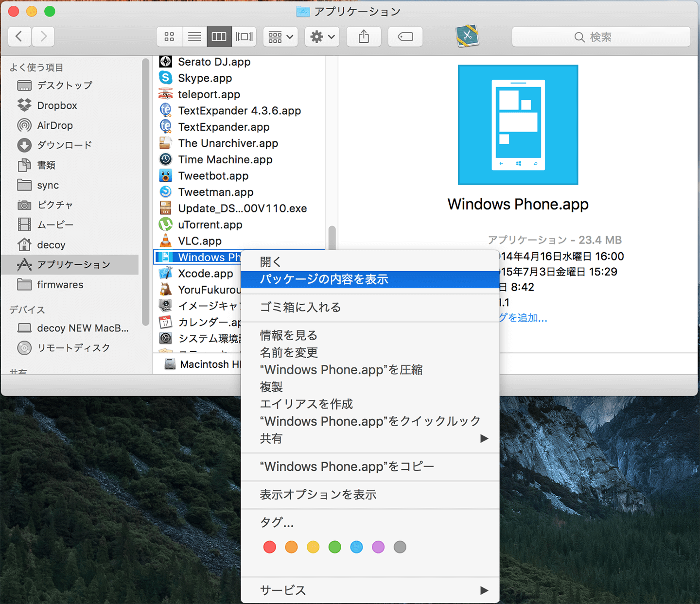The width and height of the screenshot is (700, 604).
Task: Click the タグを追加… link in preview
Action: click(523, 318)
